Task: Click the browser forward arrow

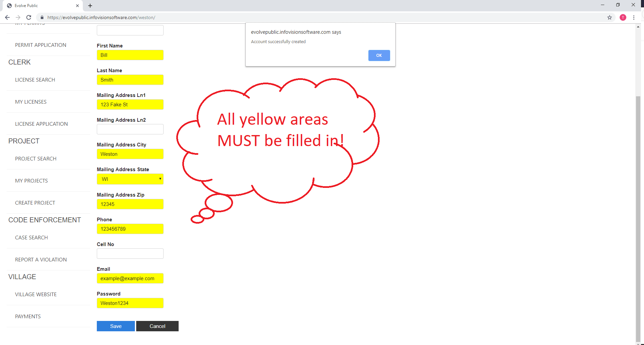Action: coord(18,17)
